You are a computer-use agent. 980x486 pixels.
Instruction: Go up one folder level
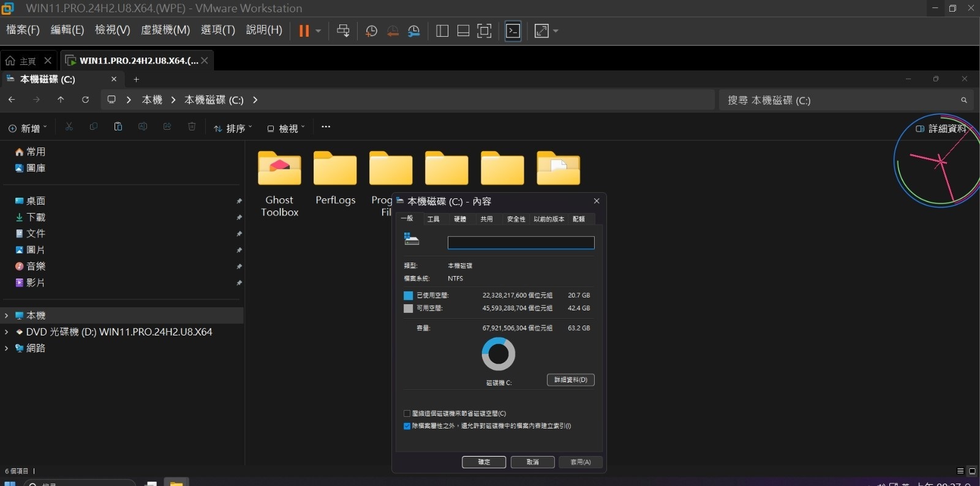coord(61,99)
